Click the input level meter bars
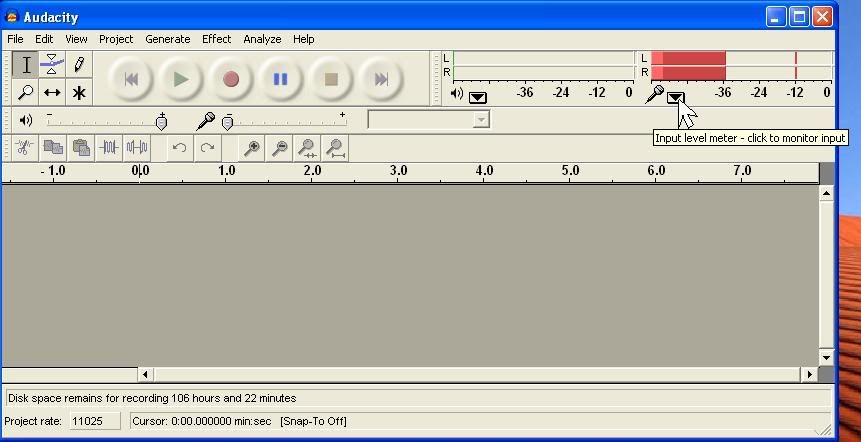This screenshot has width=861, height=442. (x=742, y=65)
